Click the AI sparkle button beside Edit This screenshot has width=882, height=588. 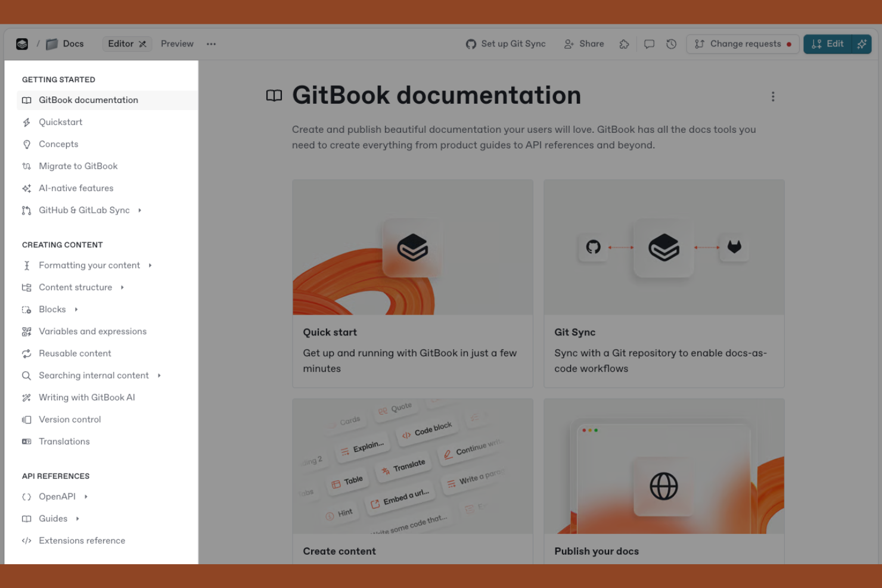coord(862,44)
